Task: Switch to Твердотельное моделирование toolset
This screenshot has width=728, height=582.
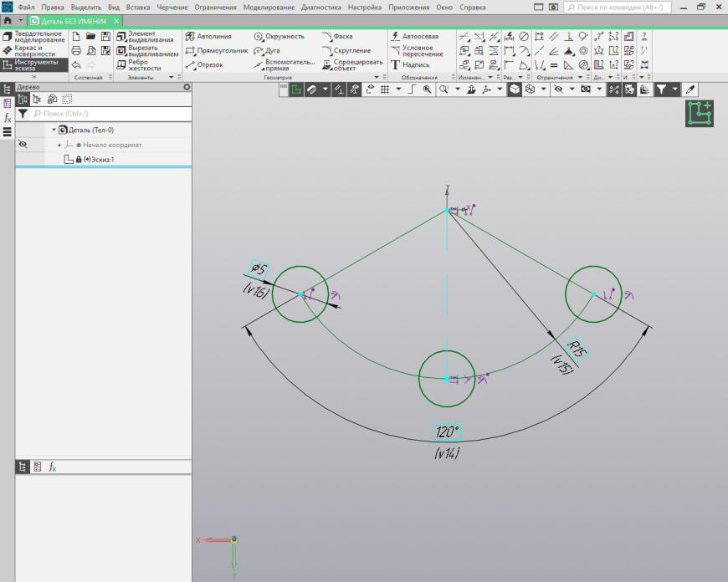Action: pos(33,37)
